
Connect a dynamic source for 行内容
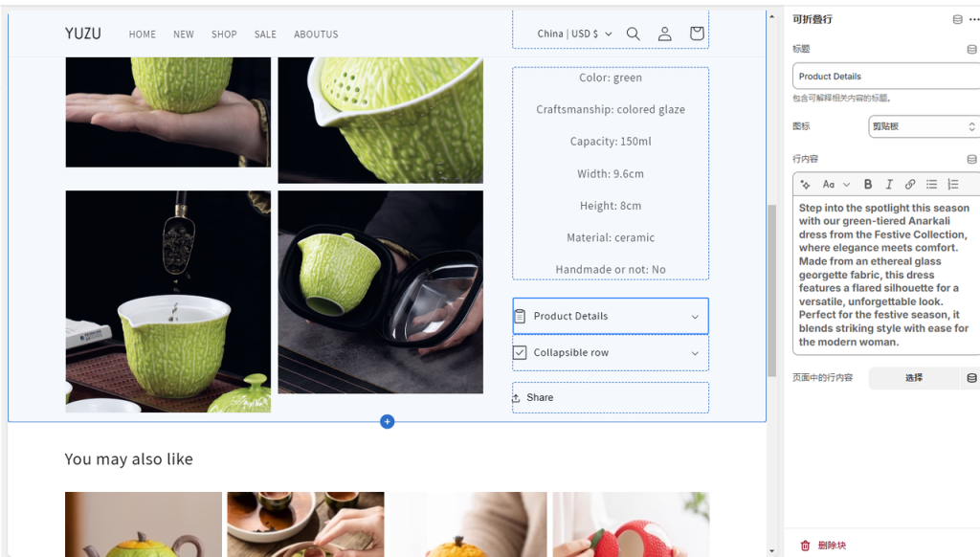tap(969, 158)
